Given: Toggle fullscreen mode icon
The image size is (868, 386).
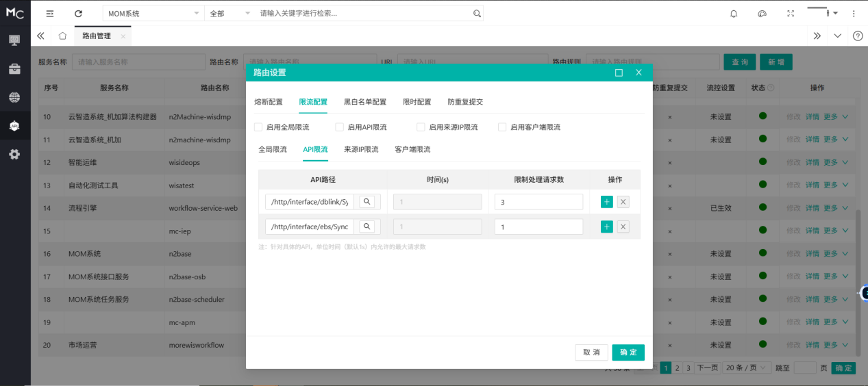Looking at the screenshot, I should (x=791, y=14).
